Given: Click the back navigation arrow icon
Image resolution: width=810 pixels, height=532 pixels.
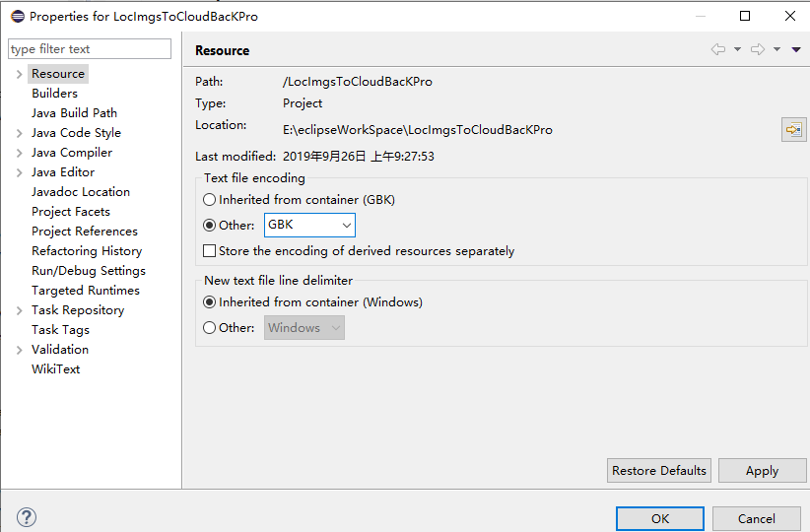Looking at the screenshot, I should 718,49.
